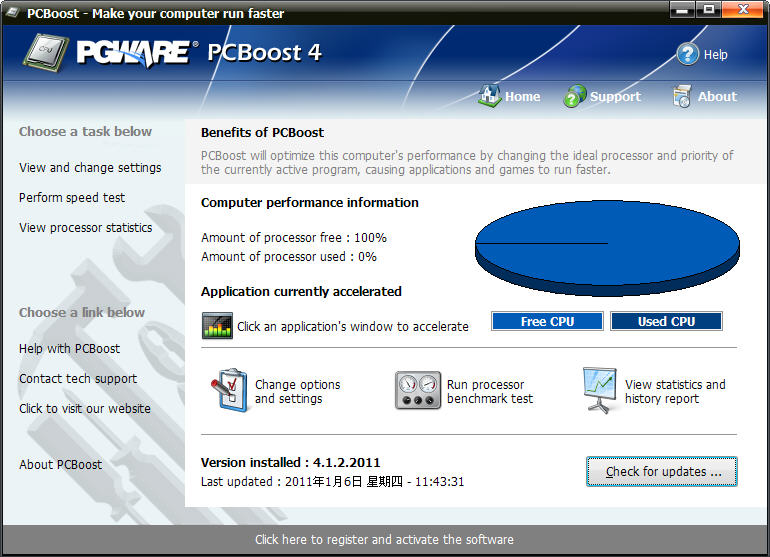The width and height of the screenshot is (770, 557).
Task: Maximize the PCBoost window
Action: (709, 9)
